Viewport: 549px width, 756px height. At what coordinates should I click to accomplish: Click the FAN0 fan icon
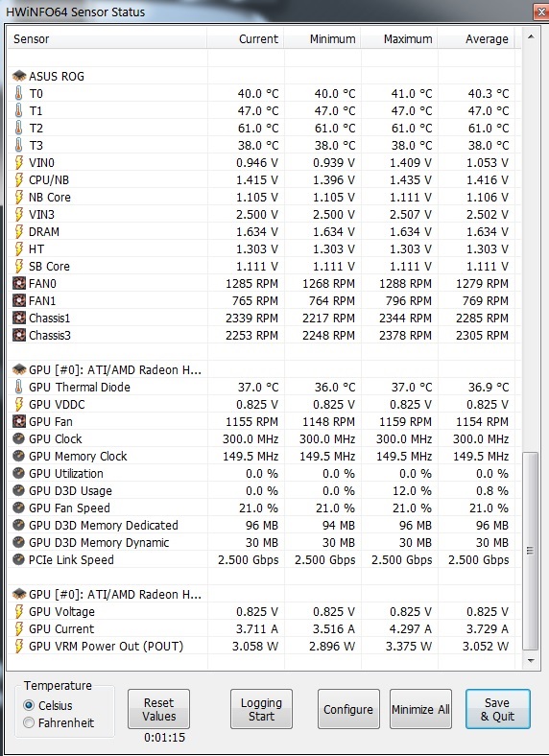19,284
